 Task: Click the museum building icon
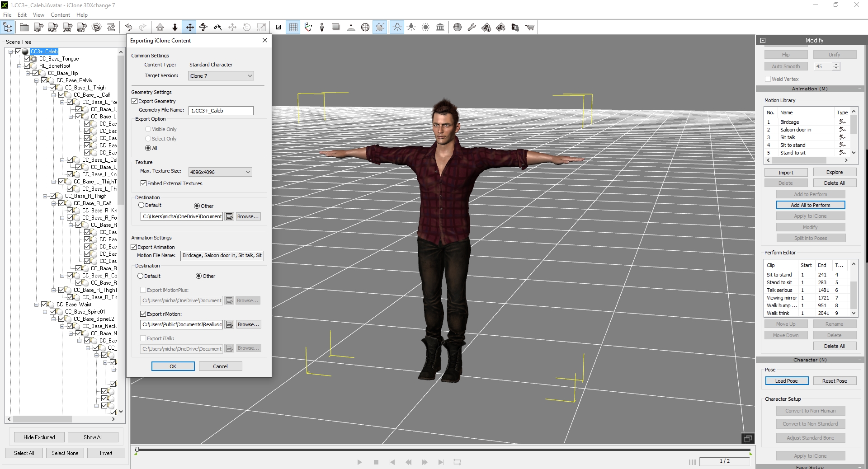tap(440, 28)
